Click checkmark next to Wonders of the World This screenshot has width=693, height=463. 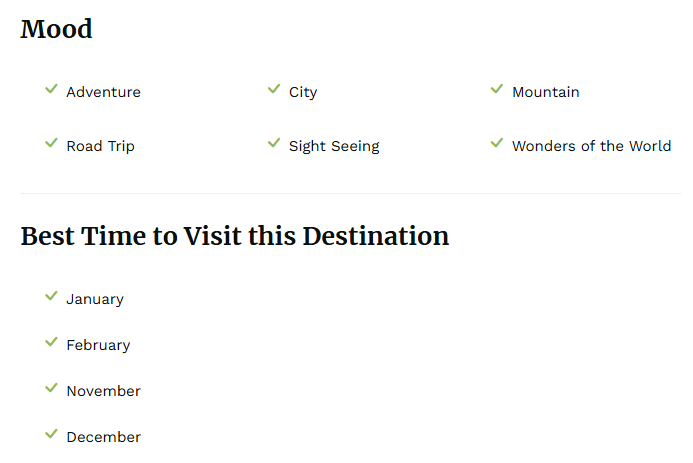(x=497, y=144)
